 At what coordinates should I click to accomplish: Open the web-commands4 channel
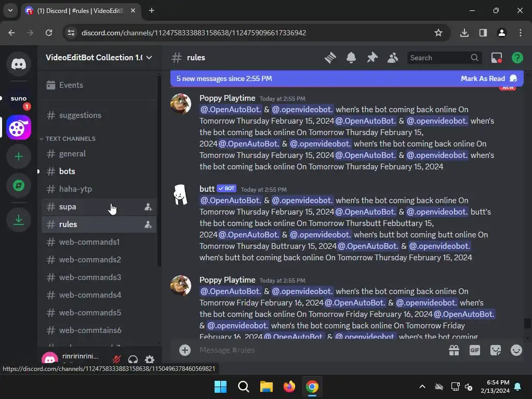[99, 295]
